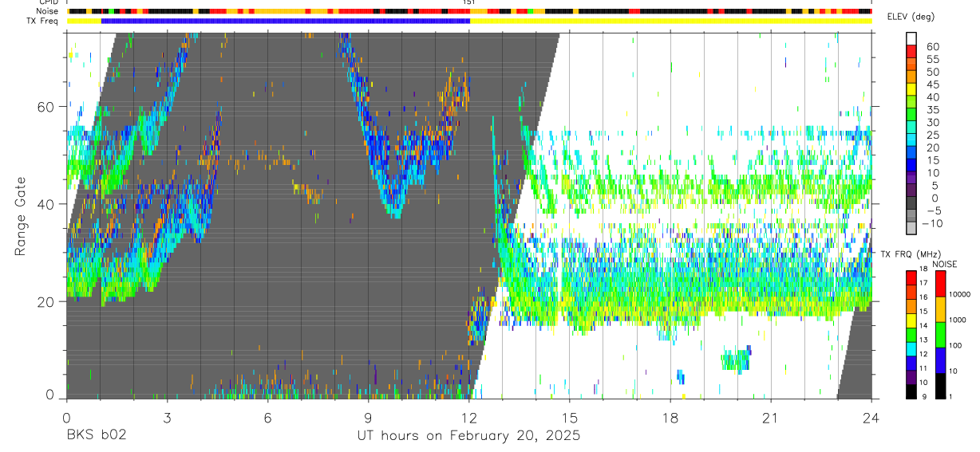The height and width of the screenshot is (452, 980).
Task: Click the CPID value 151 above the plot
Action: pos(469,2)
